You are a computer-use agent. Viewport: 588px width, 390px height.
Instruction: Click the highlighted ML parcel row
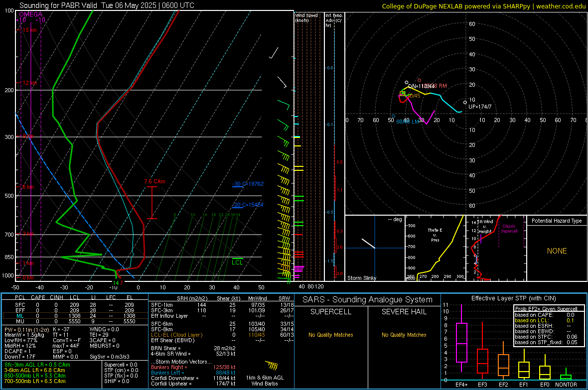(x=75, y=316)
